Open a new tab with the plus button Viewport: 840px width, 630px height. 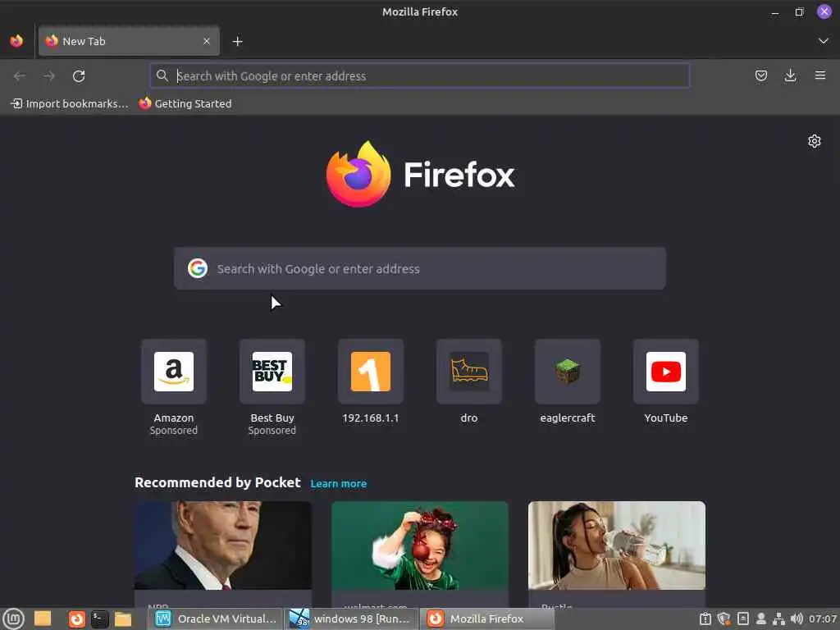[237, 41]
